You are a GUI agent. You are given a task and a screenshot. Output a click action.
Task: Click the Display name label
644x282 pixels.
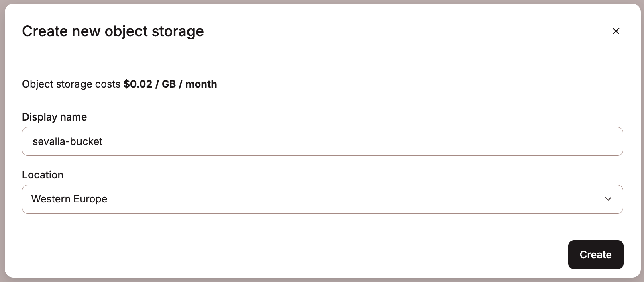click(54, 117)
